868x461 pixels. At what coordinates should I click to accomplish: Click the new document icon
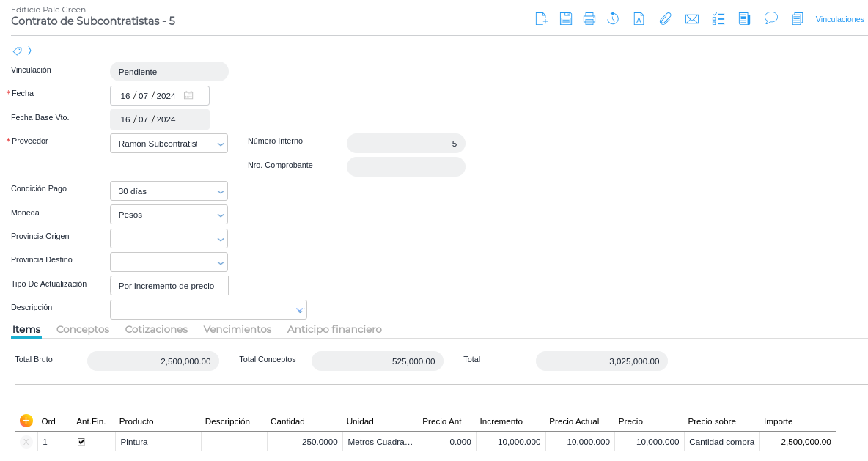pyautogui.click(x=541, y=19)
